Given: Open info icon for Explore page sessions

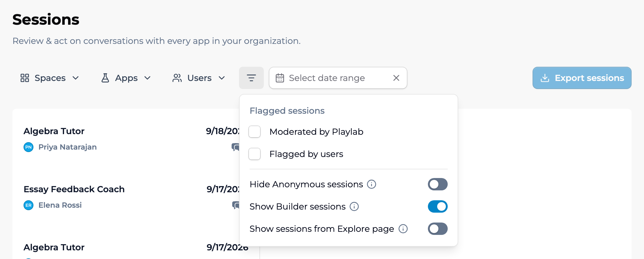Looking at the screenshot, I should (x=403, y=229).
